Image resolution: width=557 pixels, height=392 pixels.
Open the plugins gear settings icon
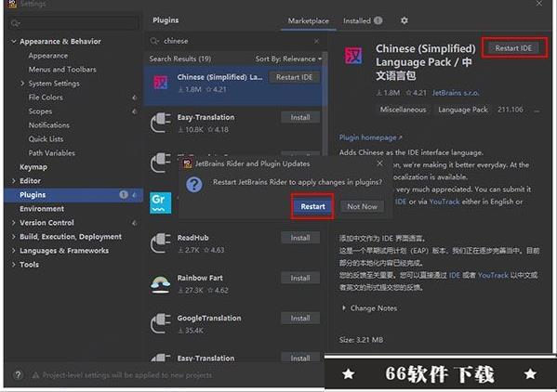[x=404, y=20]
